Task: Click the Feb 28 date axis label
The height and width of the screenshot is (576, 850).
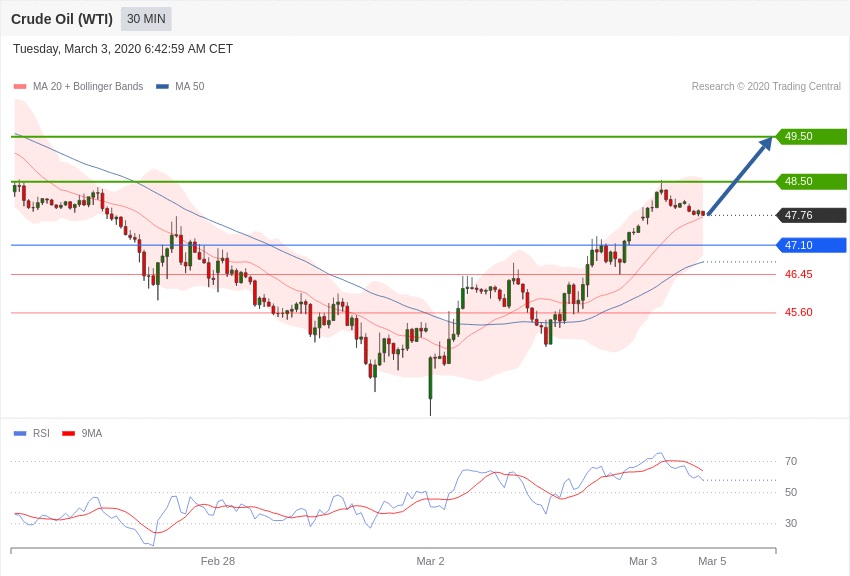Action: [x=218, y=561]
